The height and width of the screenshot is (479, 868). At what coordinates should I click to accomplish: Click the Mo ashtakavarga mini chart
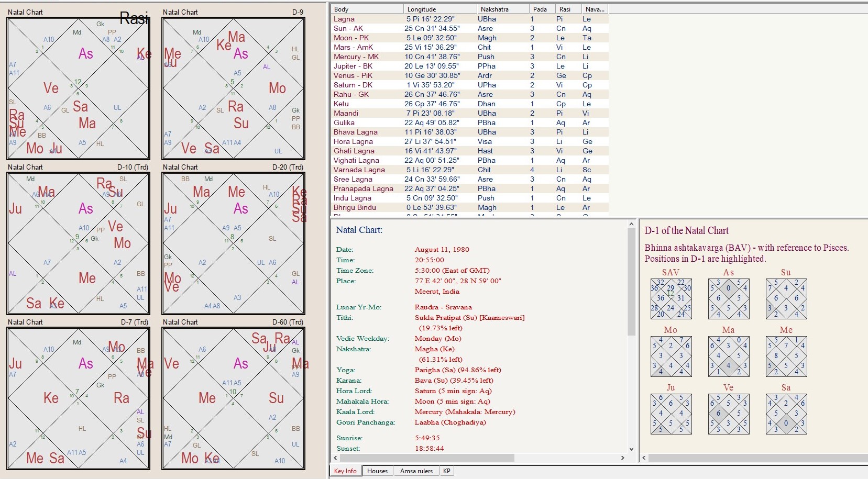671,357
